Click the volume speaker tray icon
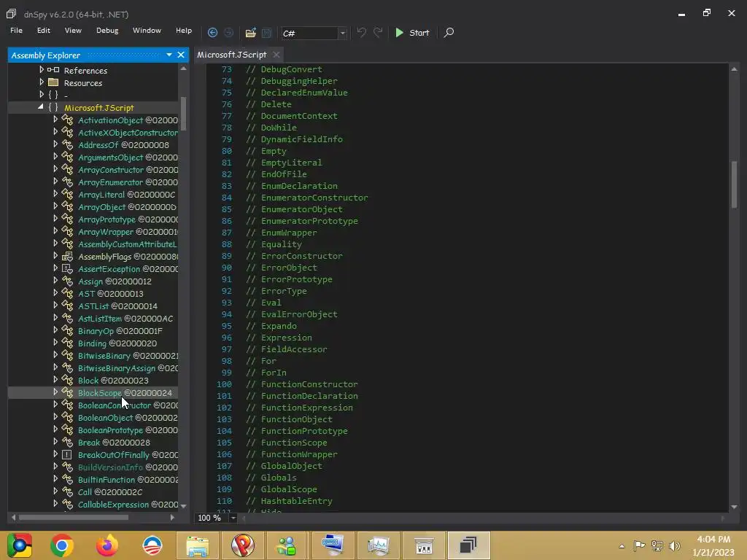Image resolution: width=747 pixels, height=560 pixels. click(x=675, y=545)
